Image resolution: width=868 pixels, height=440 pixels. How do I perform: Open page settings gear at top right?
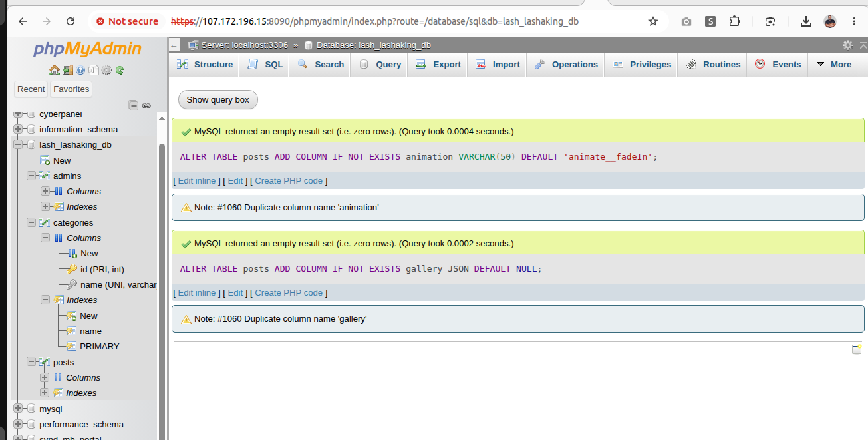tap(847, 45)
